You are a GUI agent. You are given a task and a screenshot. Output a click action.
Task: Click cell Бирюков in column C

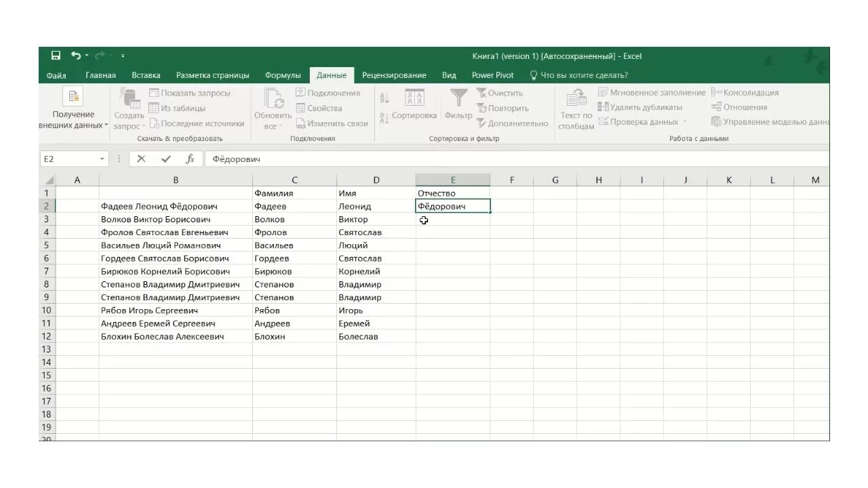point(294,271)
